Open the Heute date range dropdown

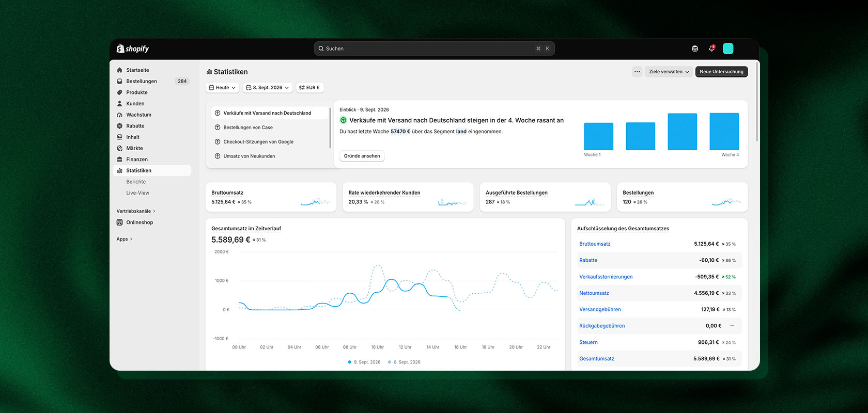pos(223,88)
